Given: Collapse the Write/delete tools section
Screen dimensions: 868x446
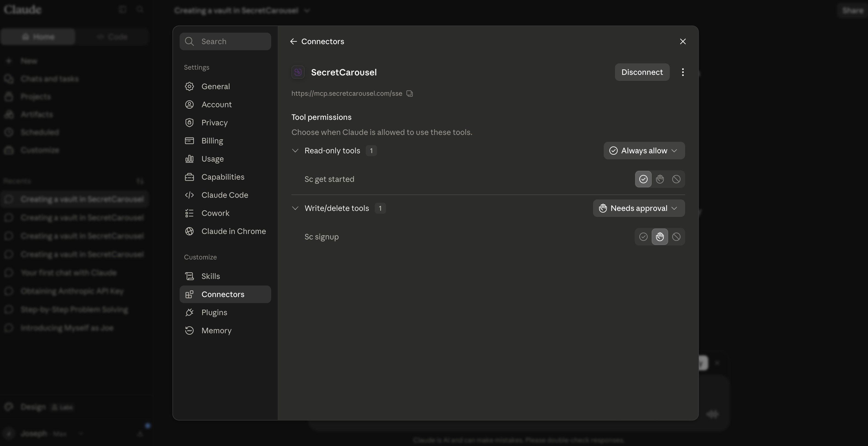Looking at the screenshot, I should tap(295, 208).
